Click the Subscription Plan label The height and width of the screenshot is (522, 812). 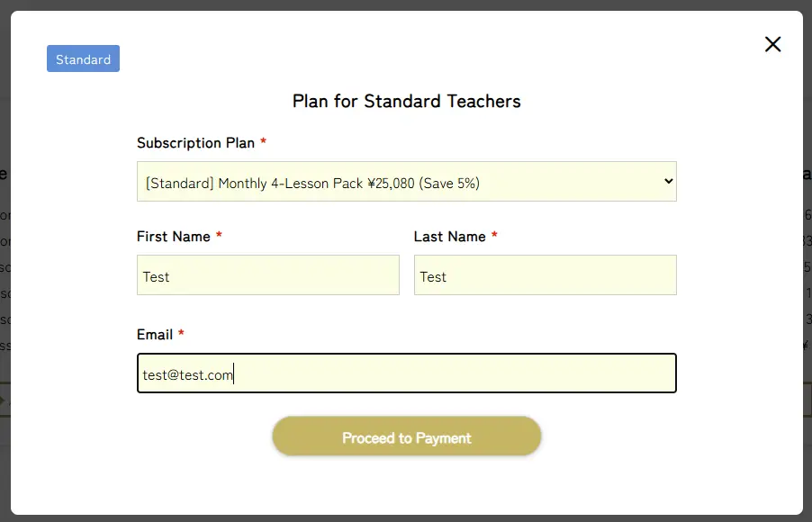pos(195,143)
